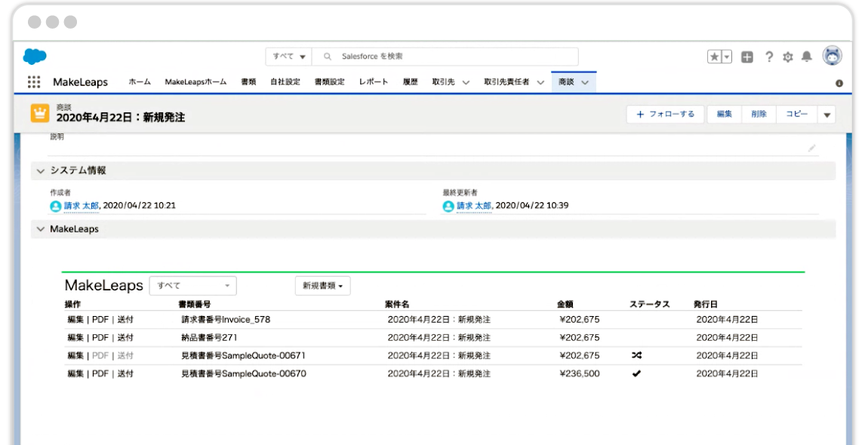Open the 新規書類 dropdown
The height and width of the screenshot is (445, 868).
coord(322,286)
